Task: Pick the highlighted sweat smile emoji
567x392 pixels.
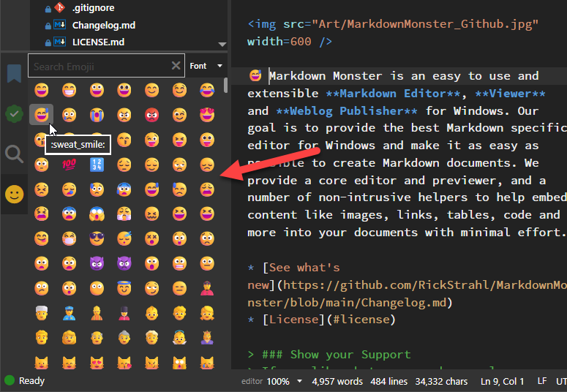Action: pos(42,115)
